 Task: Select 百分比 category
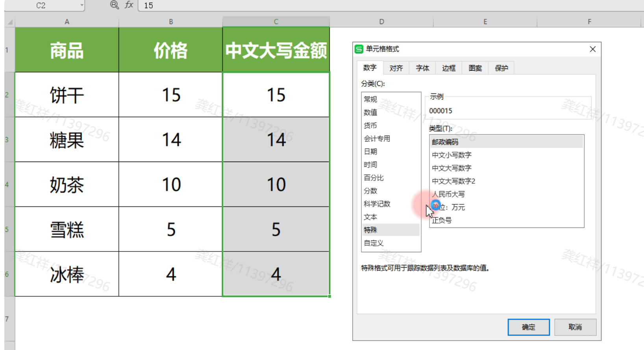(391, 177)
